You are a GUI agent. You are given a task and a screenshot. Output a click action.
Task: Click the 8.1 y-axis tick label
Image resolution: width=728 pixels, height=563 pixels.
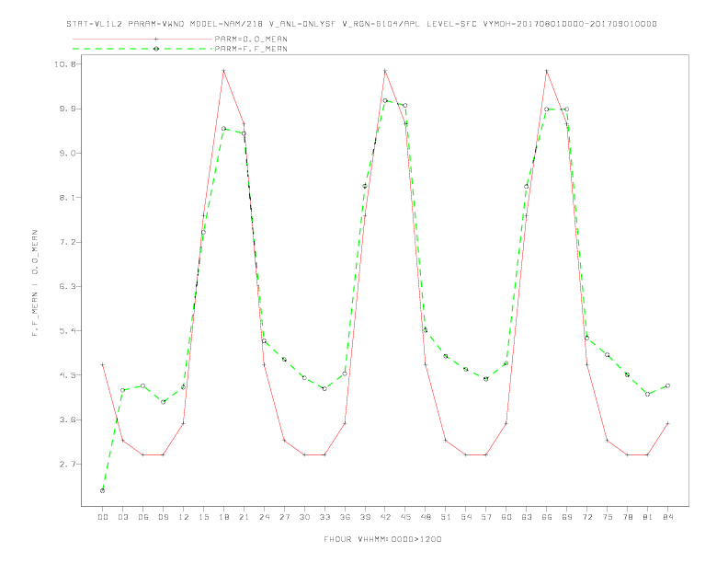coord(68,198)
